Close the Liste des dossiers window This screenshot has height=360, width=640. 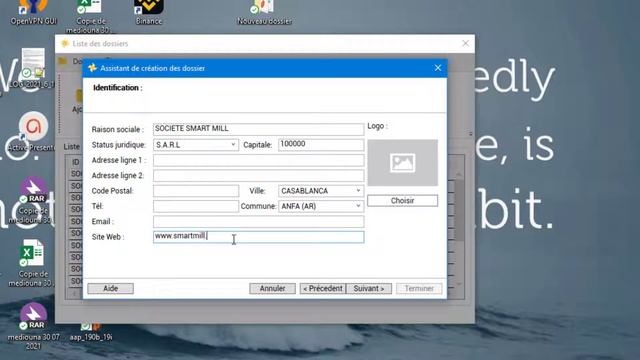(x=465, y=43)
